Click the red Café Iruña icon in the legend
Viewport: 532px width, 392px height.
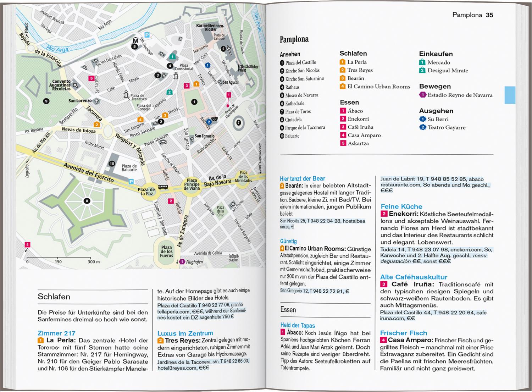(343, 127)
